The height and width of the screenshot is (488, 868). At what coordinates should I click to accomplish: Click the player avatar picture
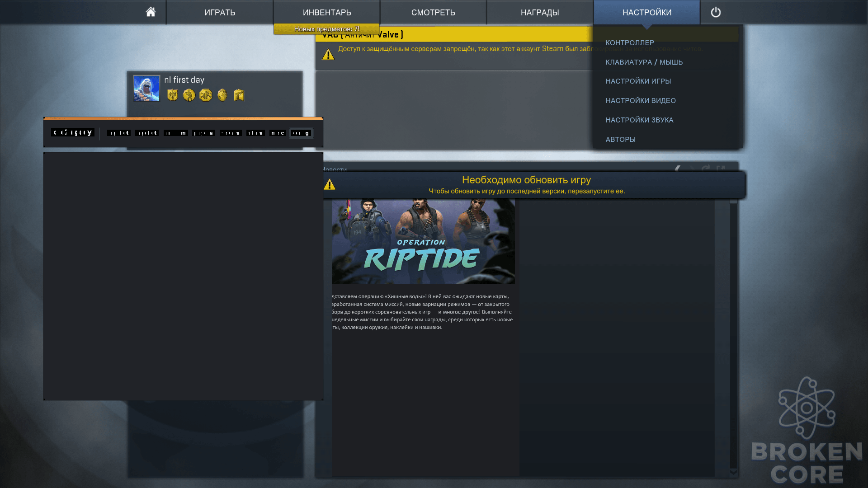146,88
